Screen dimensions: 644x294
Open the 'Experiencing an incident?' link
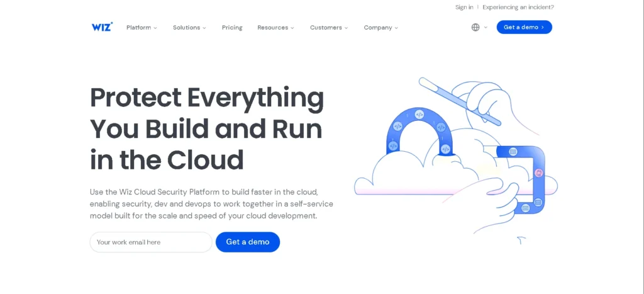[518, 8]
